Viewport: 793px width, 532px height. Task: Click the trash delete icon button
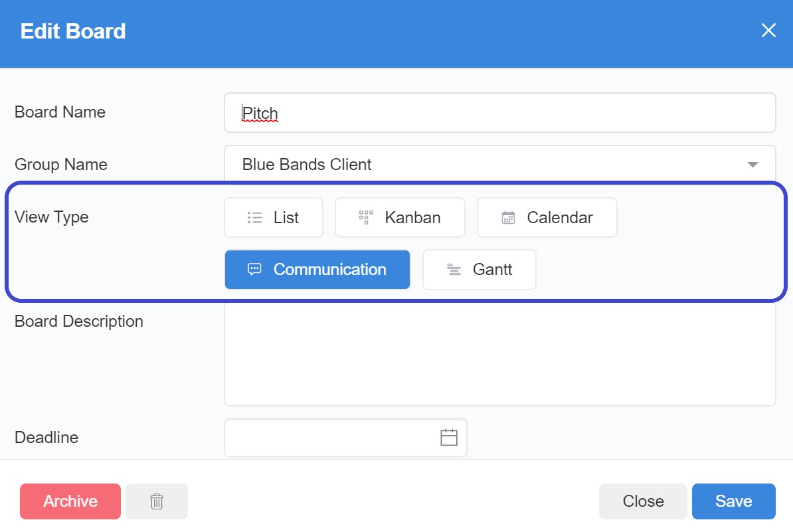[157, 501]
